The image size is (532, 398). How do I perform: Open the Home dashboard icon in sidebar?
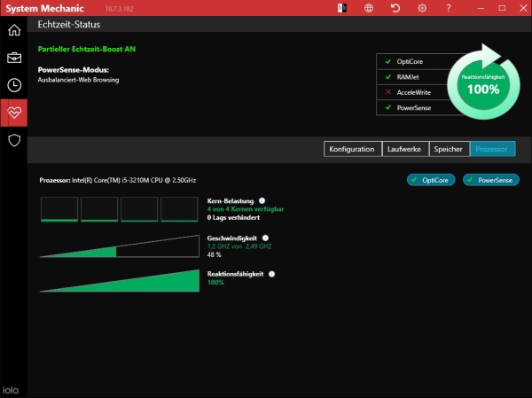14,30
